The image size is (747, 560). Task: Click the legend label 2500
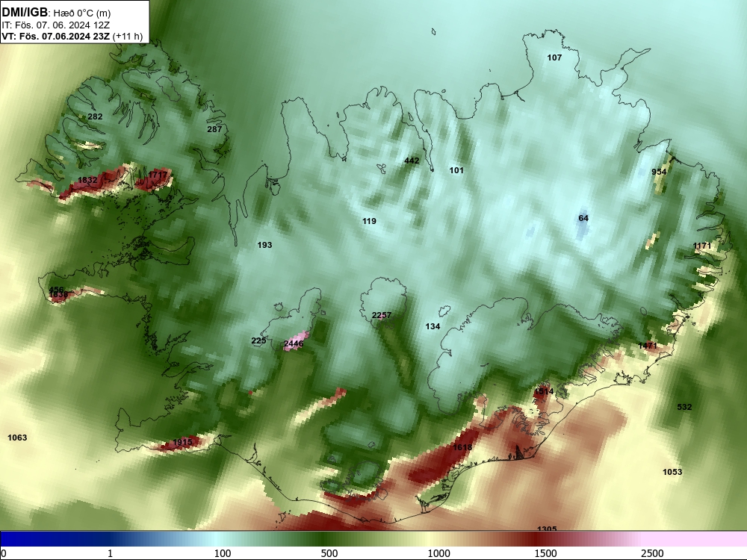(x=652, y=553)
